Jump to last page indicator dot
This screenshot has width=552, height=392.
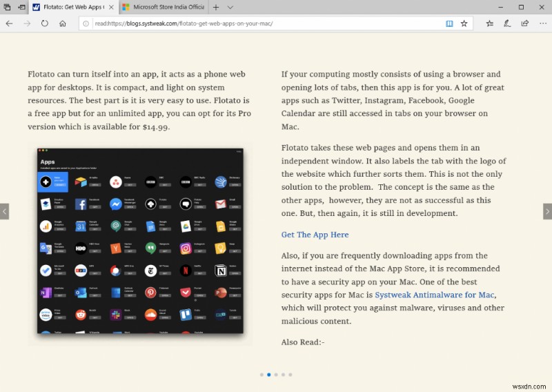pyautogui.click(x=290, y=374)
